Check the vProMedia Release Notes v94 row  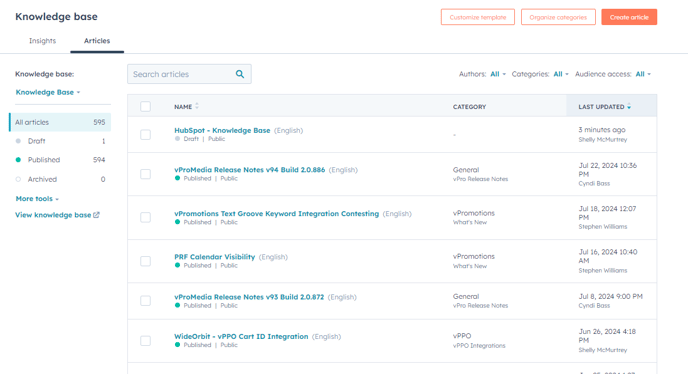point(145,174)
